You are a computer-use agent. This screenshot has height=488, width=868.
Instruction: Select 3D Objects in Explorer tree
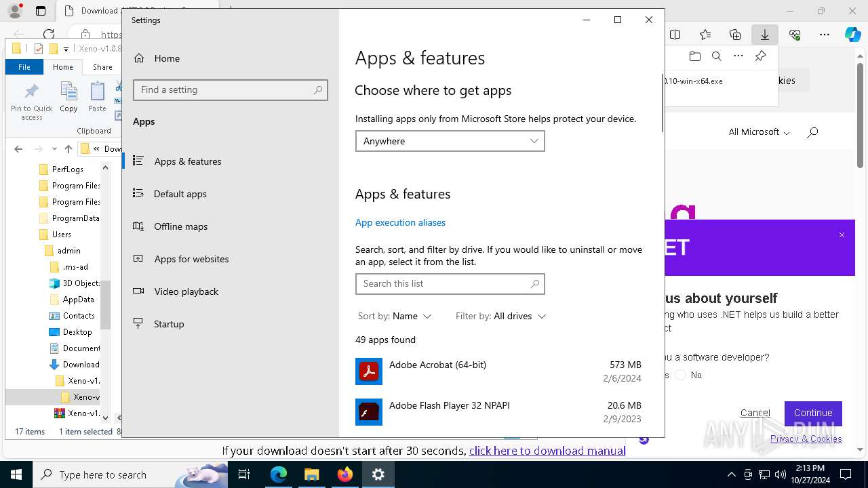(75, 283)
